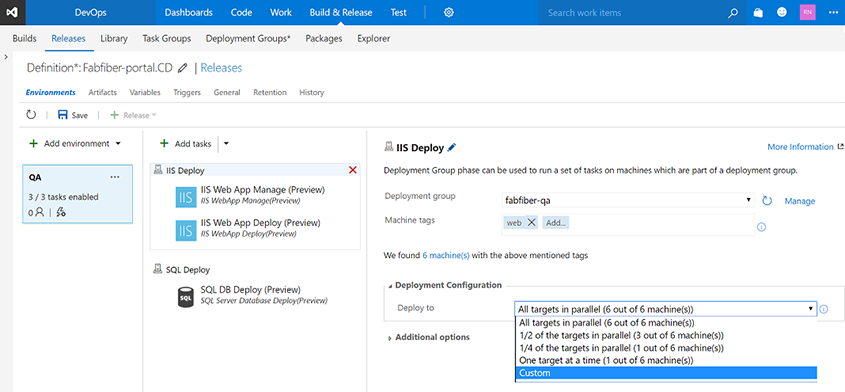
Task: Click the Search work items field
Action: point(632,12)
